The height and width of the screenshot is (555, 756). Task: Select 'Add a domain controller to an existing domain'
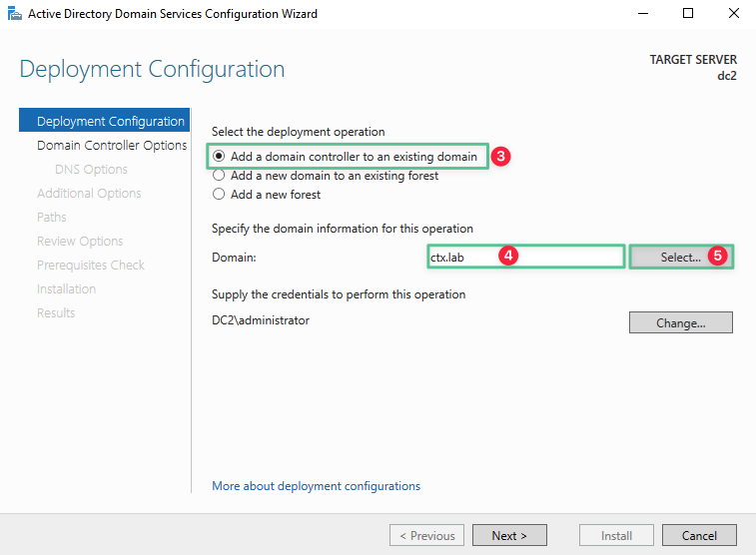tap(219, 157)
